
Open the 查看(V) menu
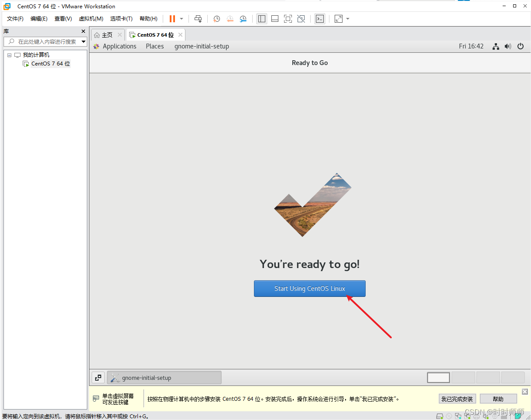click(63, 19)
